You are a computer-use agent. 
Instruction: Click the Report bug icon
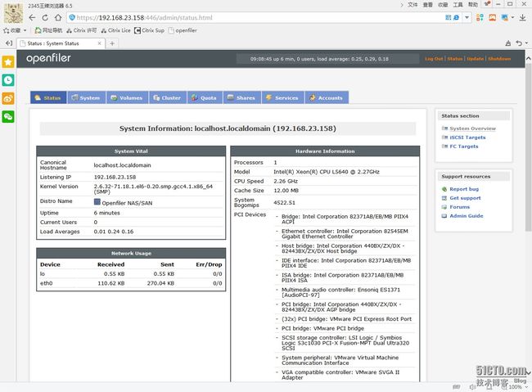pos(444,189)
